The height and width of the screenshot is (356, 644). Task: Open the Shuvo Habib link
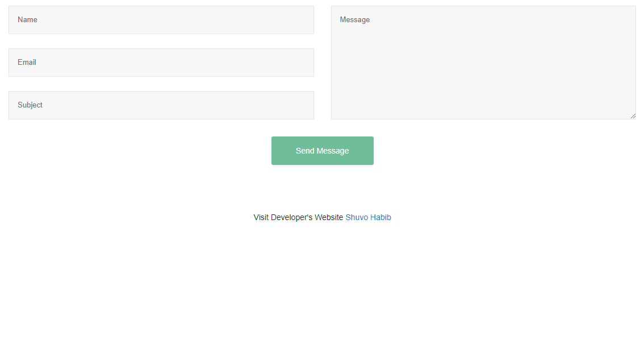(x=368, y=217)
